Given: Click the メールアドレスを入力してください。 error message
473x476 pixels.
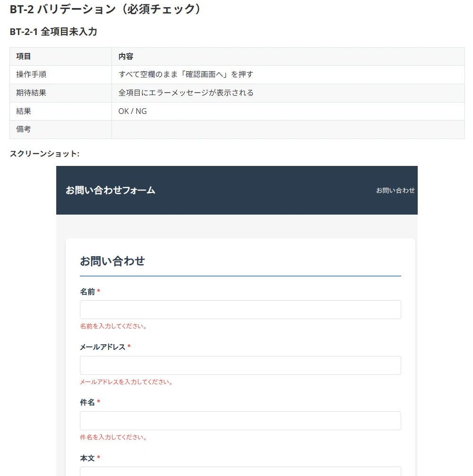Looking at the screenshot, I should pos(126,382).
